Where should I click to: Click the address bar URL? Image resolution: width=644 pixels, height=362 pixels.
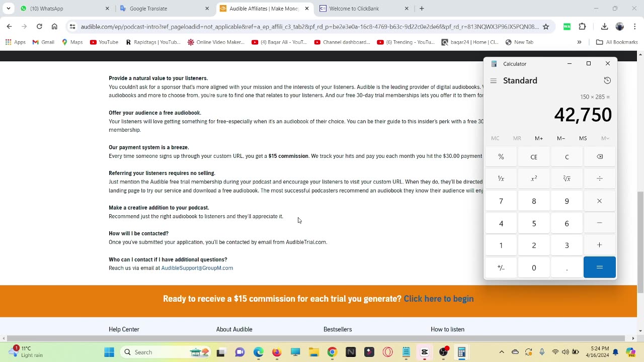click(x=309, y=27)
